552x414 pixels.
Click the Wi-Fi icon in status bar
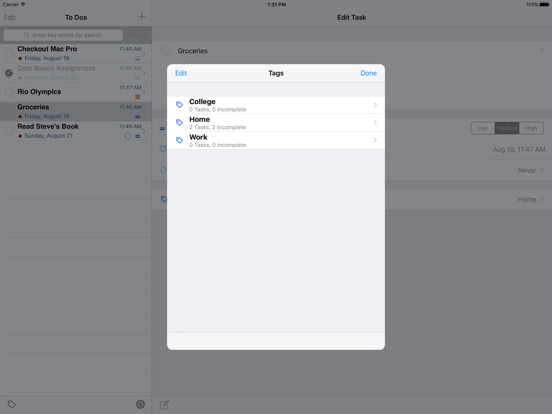pyautogui.click(x=23, y=4)
